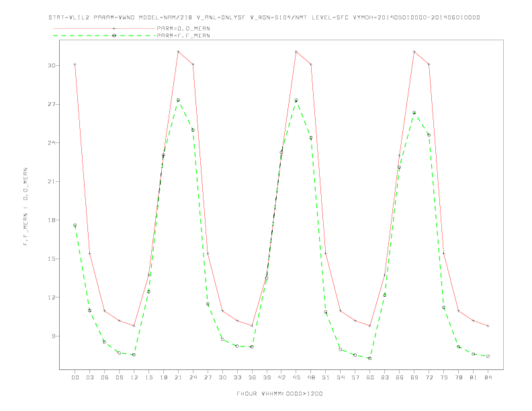Click x-axis hour label 36
The height and width of the screenshot is (411, 532).
pyautogui.click(x=252, y=377)
